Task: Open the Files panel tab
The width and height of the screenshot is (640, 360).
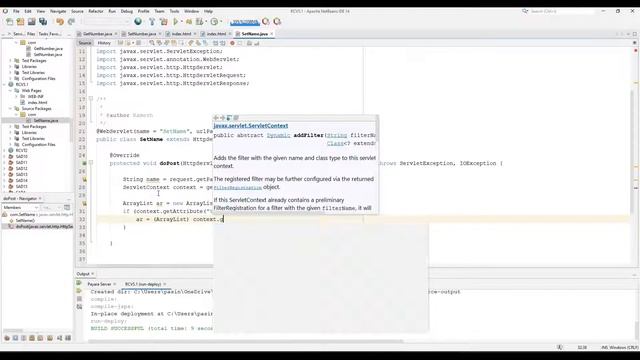Action: click(31, 34)
